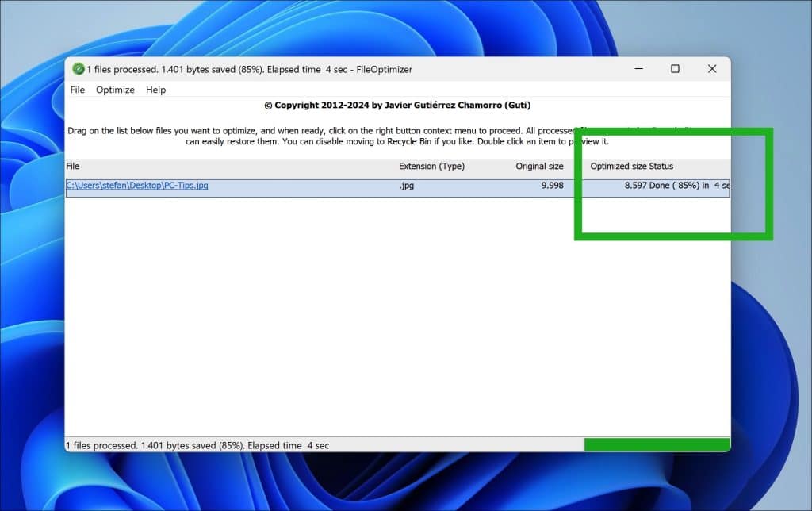Click the green progress bar
This screenshot has width=812, height=511.
point(657,444)
